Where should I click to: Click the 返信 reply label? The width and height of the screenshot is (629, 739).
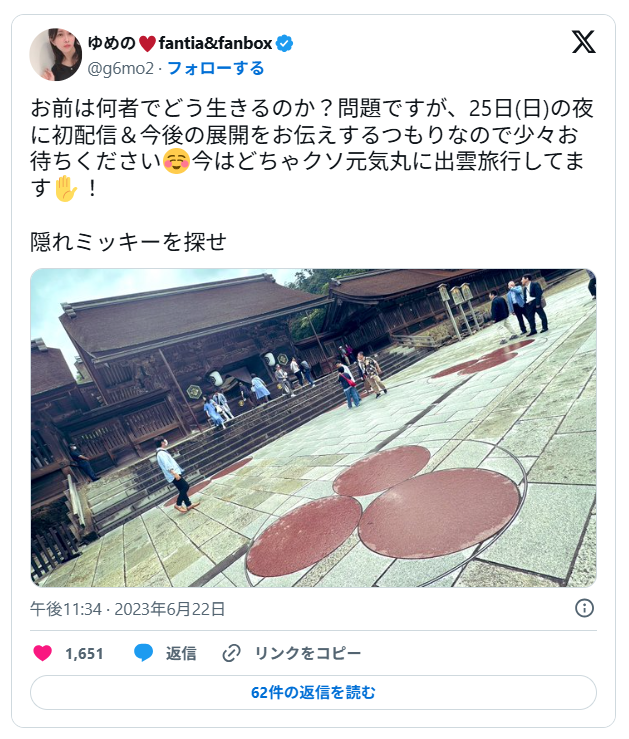click(181, 653)
